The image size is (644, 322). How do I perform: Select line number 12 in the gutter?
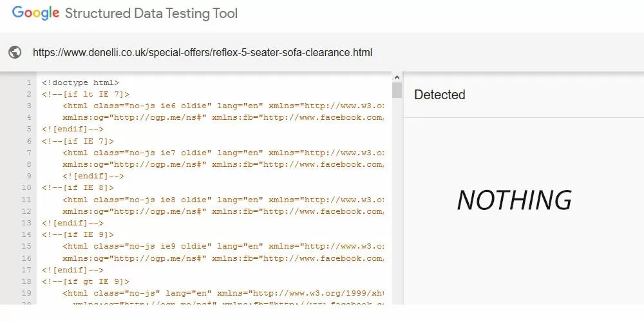[x=26, y=211]
